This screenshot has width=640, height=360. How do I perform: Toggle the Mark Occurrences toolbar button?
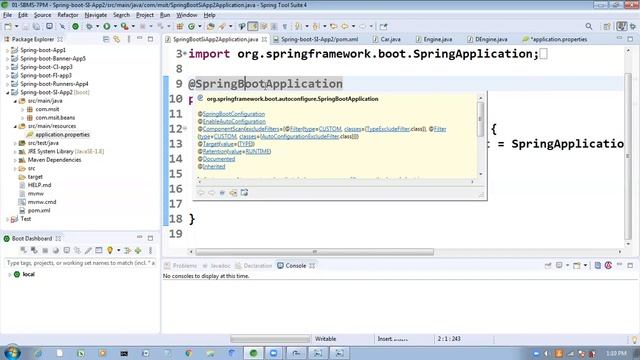253,27
